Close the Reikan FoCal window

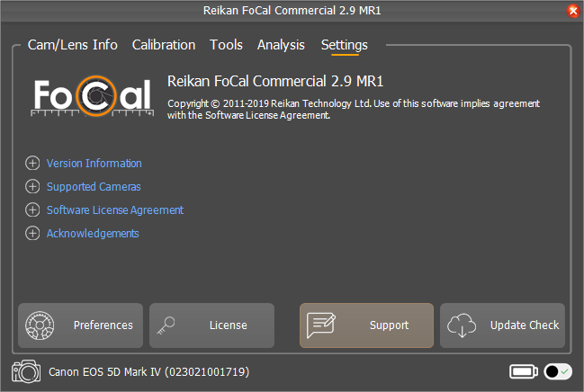click(573, 11)
